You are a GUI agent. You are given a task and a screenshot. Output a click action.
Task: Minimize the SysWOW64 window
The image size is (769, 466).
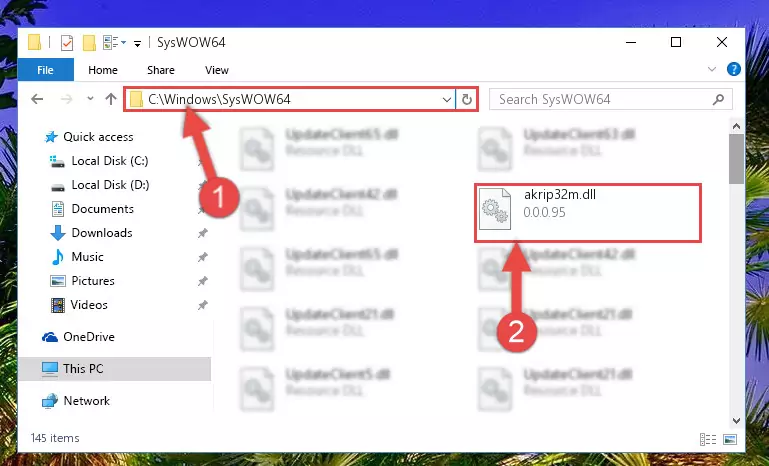pyautogui.click(x=631, y=42)
